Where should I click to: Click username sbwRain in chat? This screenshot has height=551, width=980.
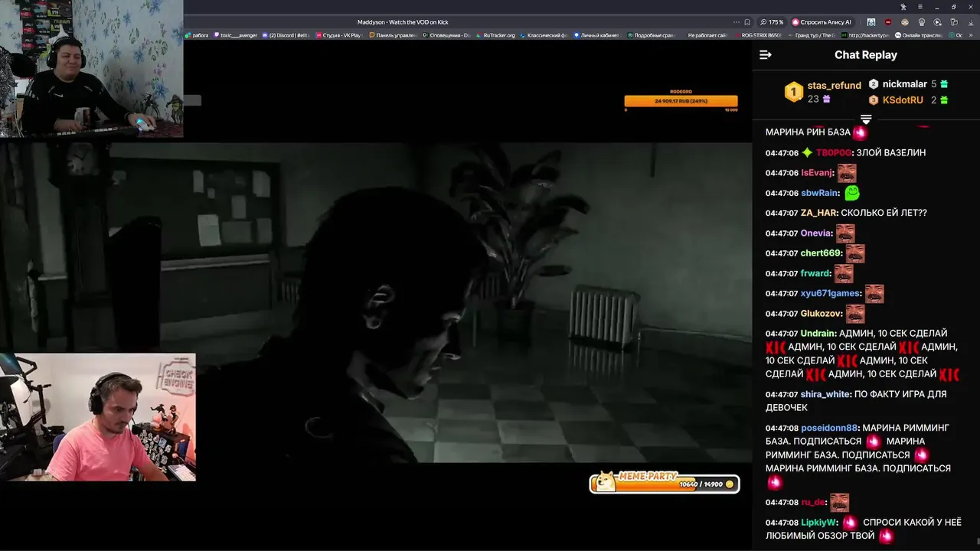click(819, 194)
